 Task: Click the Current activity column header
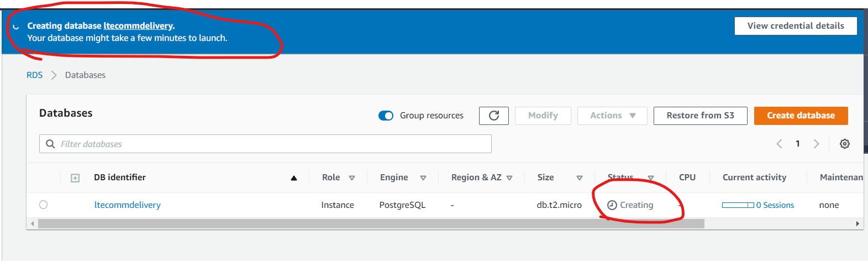point(754,178)
